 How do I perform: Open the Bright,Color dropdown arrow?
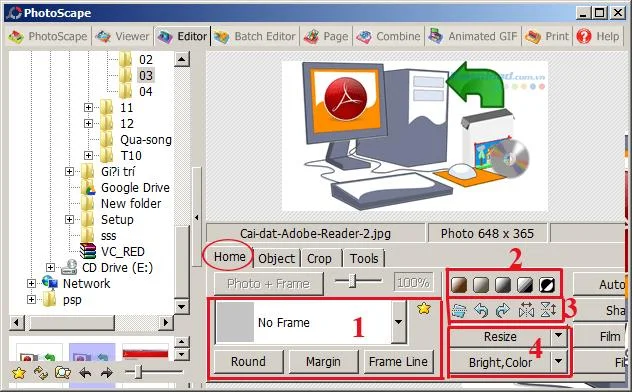pyautogui.click(x=558, y=361)
